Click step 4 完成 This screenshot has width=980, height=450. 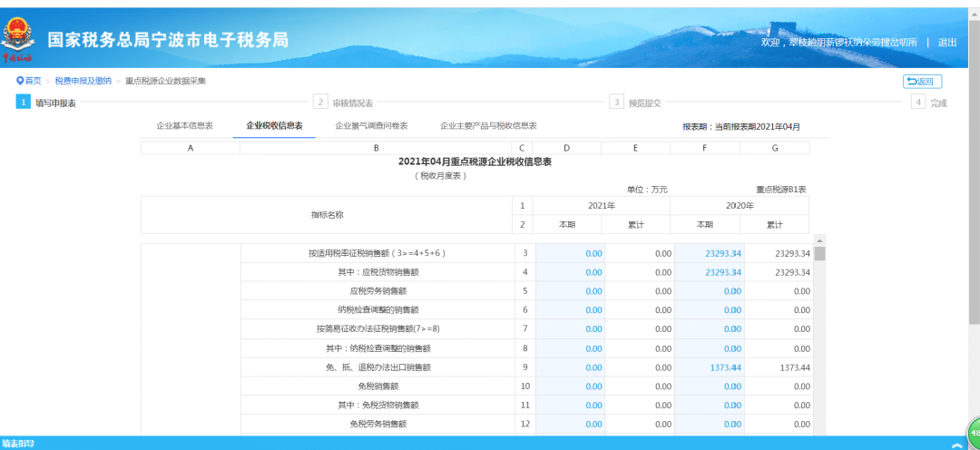929,103
